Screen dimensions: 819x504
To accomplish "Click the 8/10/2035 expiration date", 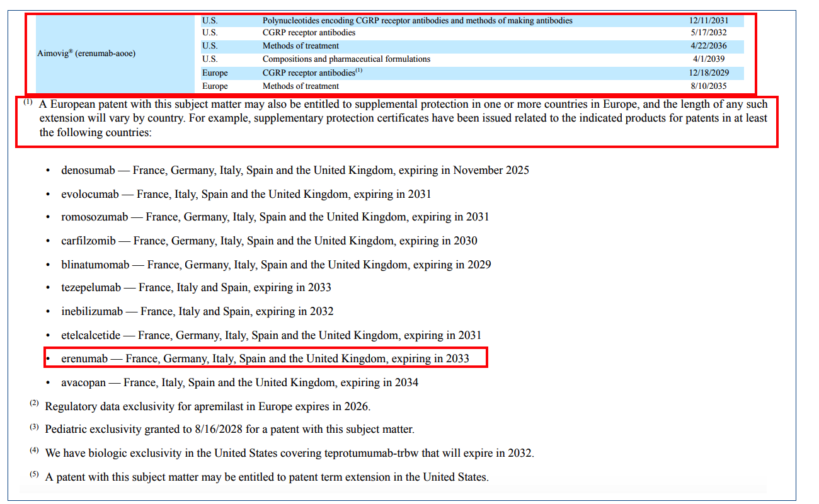I will (708, 86).
